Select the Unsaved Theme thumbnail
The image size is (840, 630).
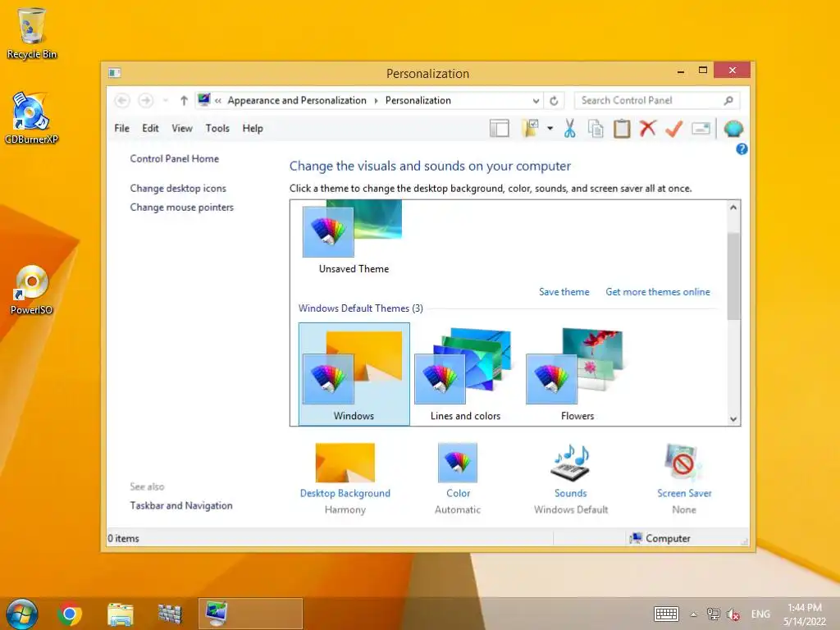(x=353, y=237)
